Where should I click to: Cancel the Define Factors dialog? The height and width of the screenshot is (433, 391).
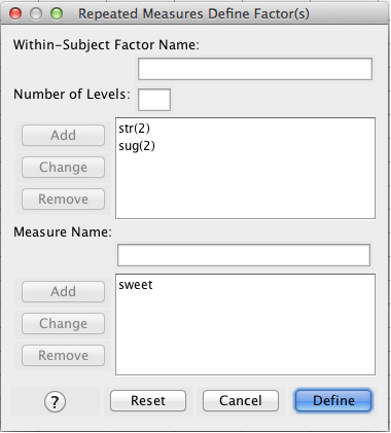point(241,401)
